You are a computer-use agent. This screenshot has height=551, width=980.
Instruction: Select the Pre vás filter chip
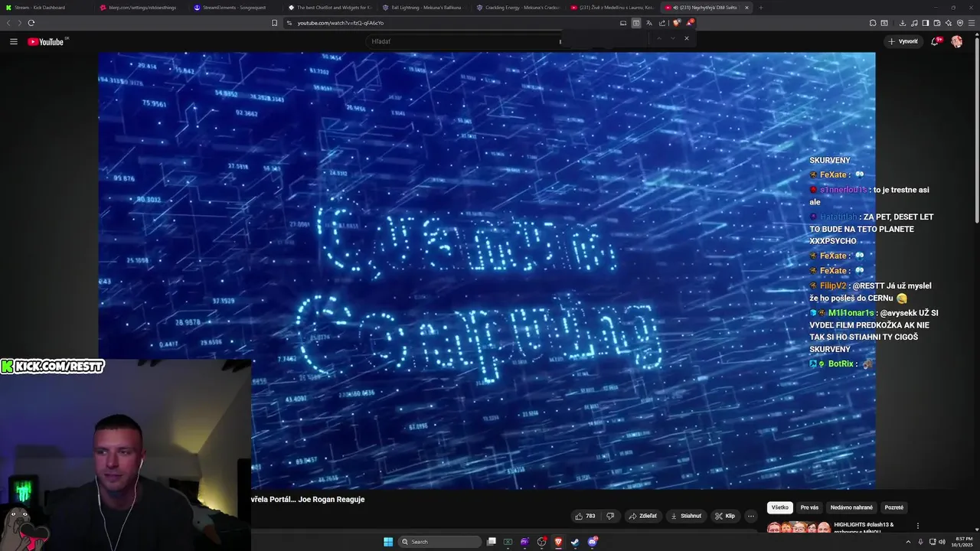[809, 507]
